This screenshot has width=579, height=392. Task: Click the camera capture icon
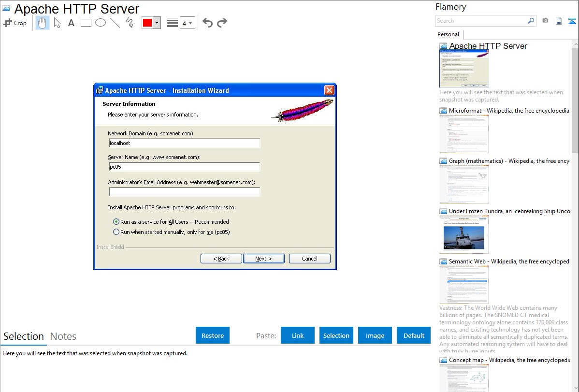click(x=545, y=21)
